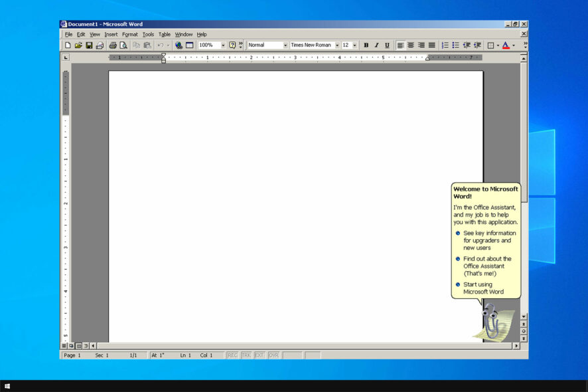Expand more Standard toolbar buttons chevron
588x392 pixels.
click(x=241, y=45)
